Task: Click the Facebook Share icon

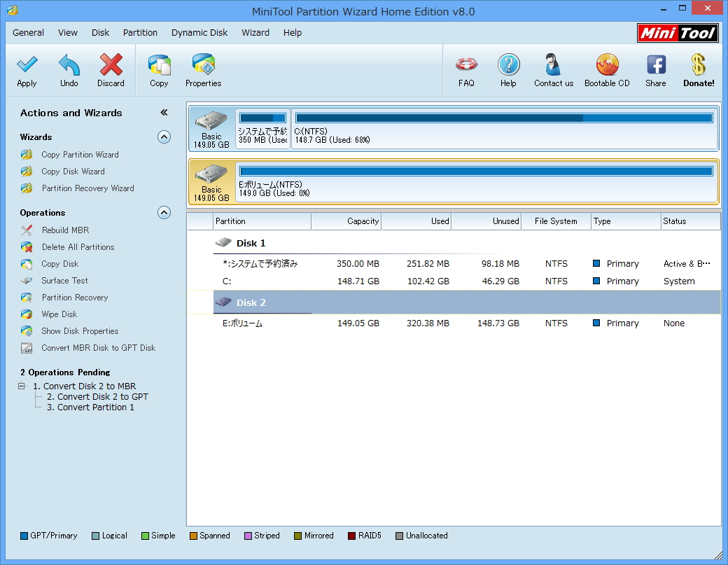Action: tap(656, 65)
